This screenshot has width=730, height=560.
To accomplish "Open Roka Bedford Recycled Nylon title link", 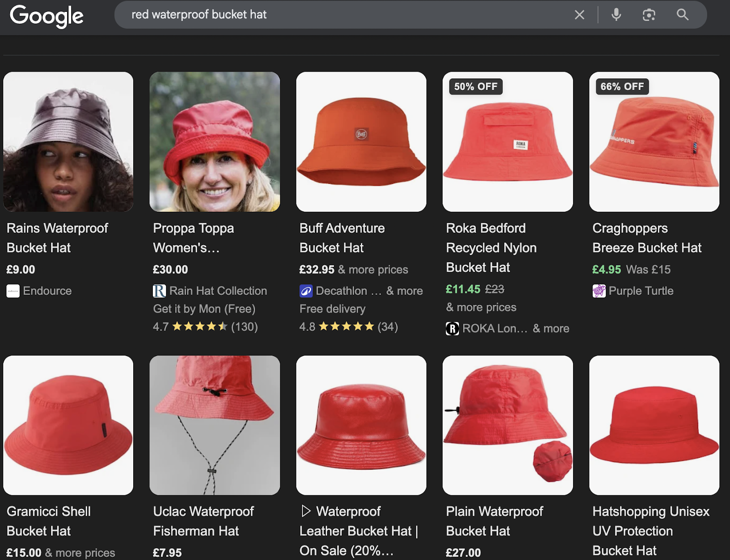I will pos(491,248).
